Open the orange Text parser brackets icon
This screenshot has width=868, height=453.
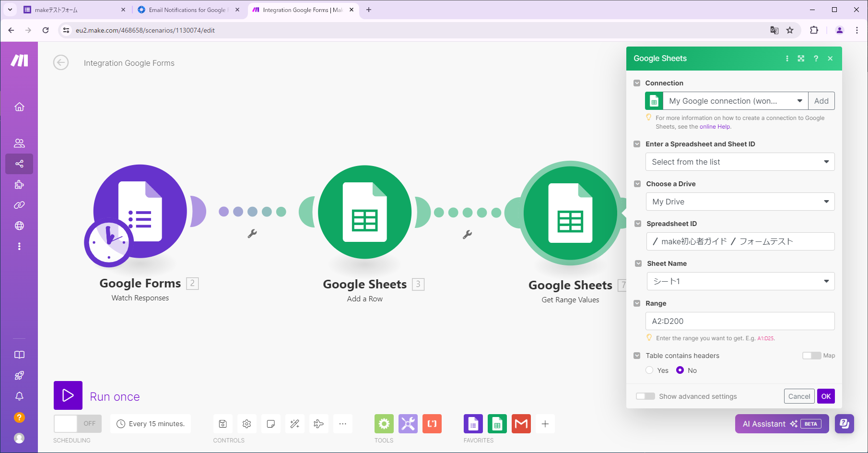(432, 424)
